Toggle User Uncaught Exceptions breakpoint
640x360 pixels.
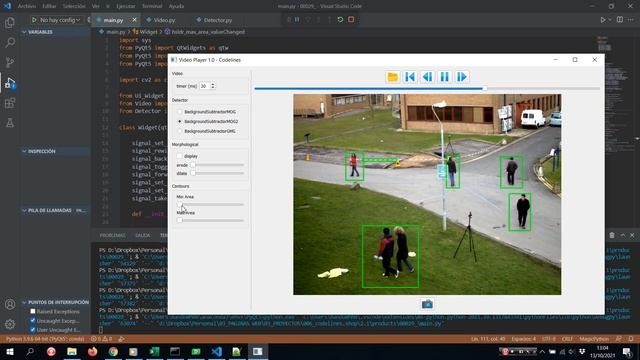tap(33, 330)
